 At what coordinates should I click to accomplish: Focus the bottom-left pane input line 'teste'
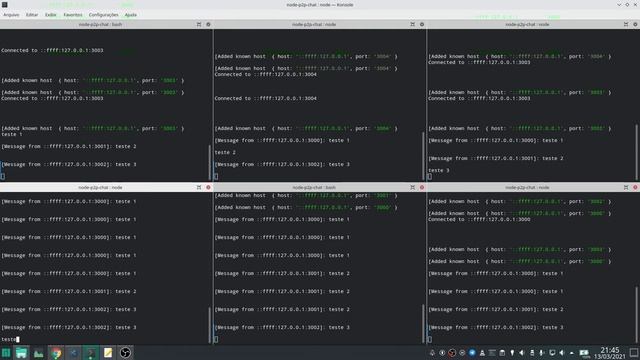pyautogui.click(x=10, y=339)
